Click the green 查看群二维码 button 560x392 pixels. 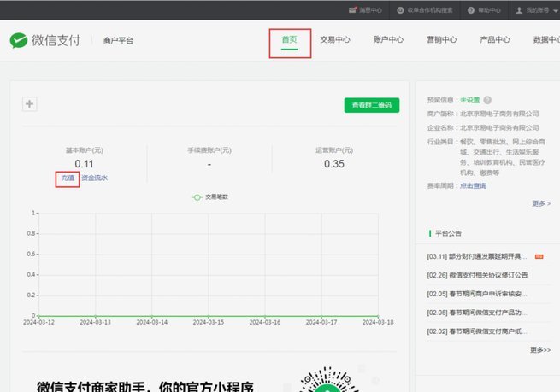(x=372, y=105)
